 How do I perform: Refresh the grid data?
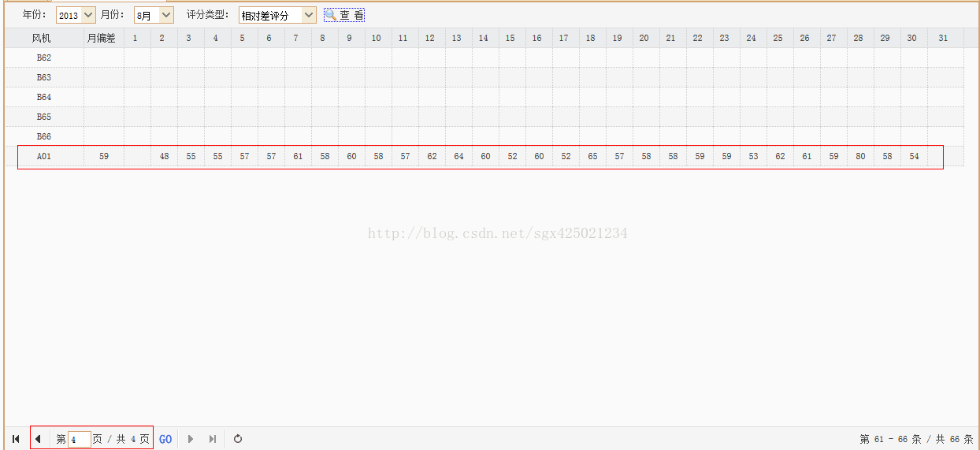point(238,439)
